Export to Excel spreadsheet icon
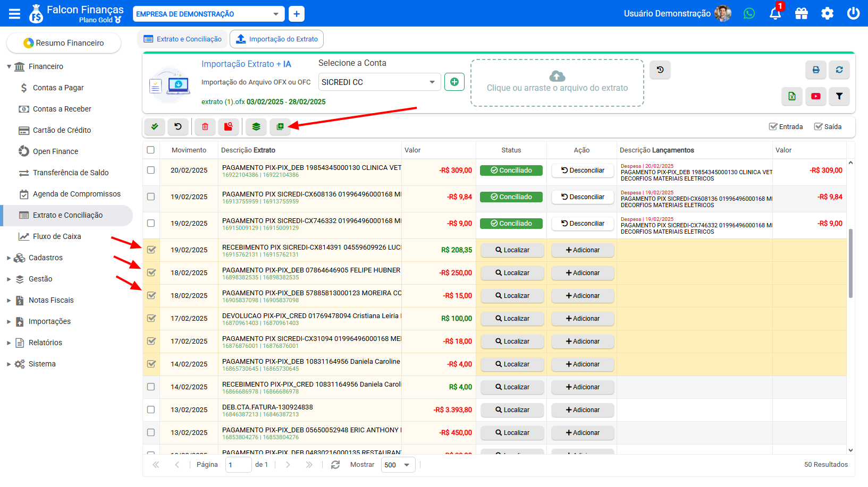This screenshot has width=868, height=487. (792, 96)
